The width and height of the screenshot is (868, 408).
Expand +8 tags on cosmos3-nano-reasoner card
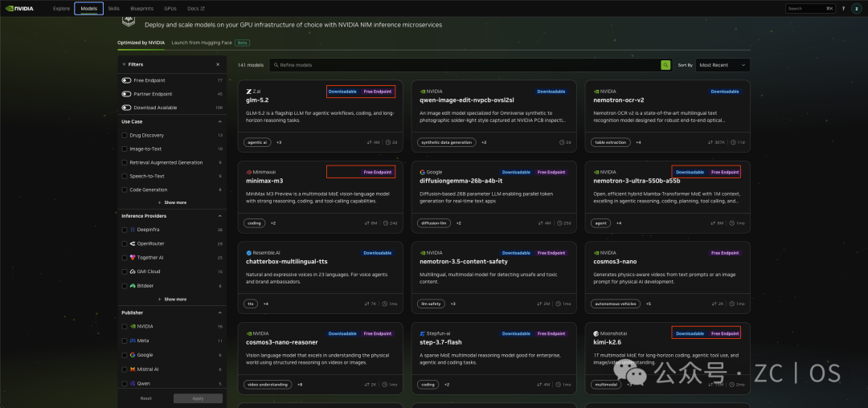(x=300, y=384)
